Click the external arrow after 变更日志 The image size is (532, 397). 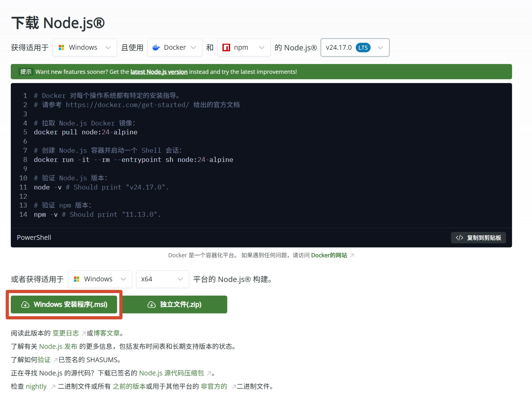84,333
